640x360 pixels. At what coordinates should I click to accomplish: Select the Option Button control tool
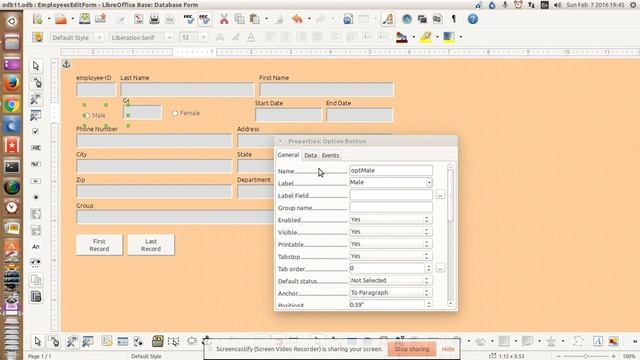pos(36,197)
